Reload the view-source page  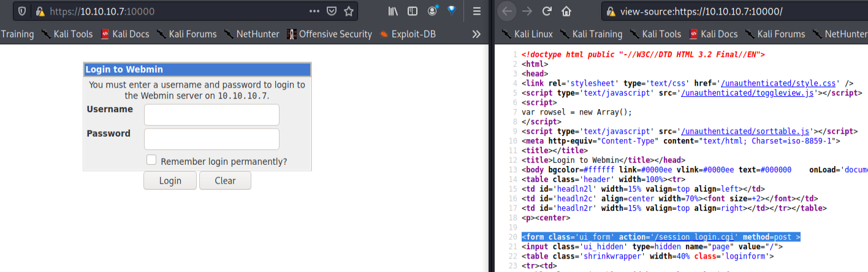[547, 11]
